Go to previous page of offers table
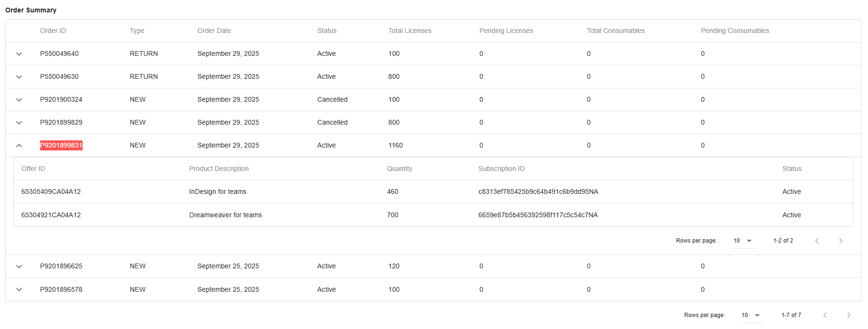This screenshot has width=868, height=329. [817, 241]
